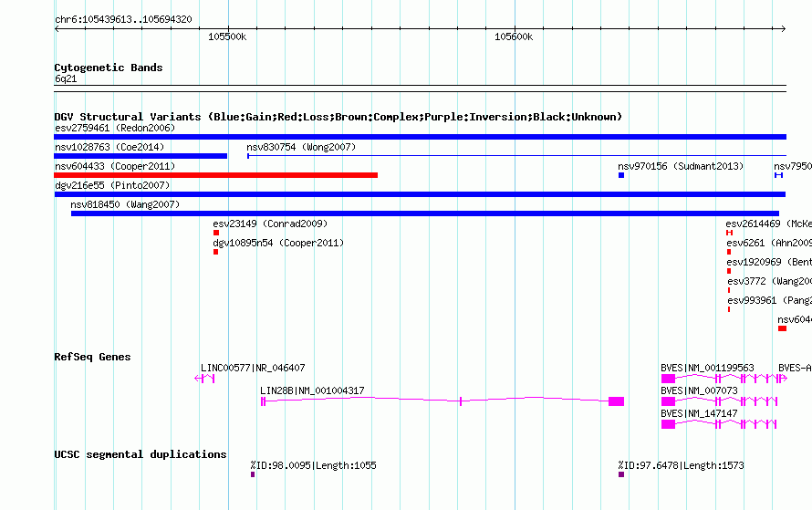Click the dgv10895n54 (Cooper2011) red marker
The height and width of the screenshot is (510, 812).
point(215,252)
